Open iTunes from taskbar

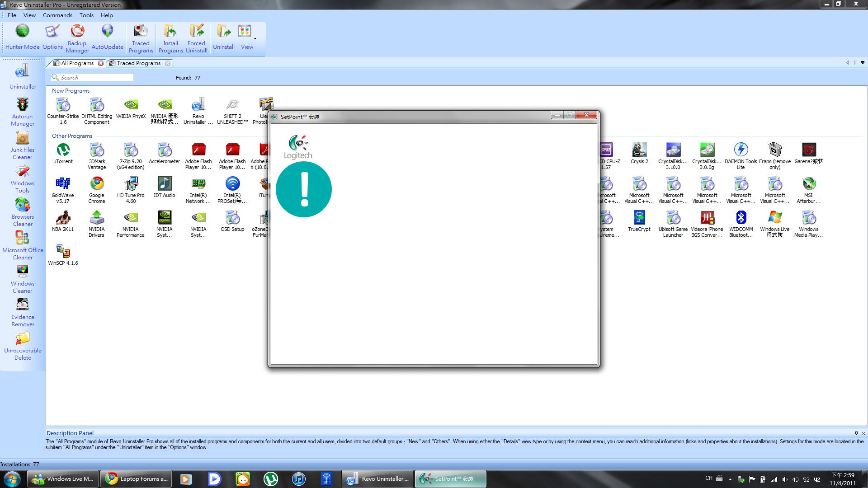click(x=298, y=479)
